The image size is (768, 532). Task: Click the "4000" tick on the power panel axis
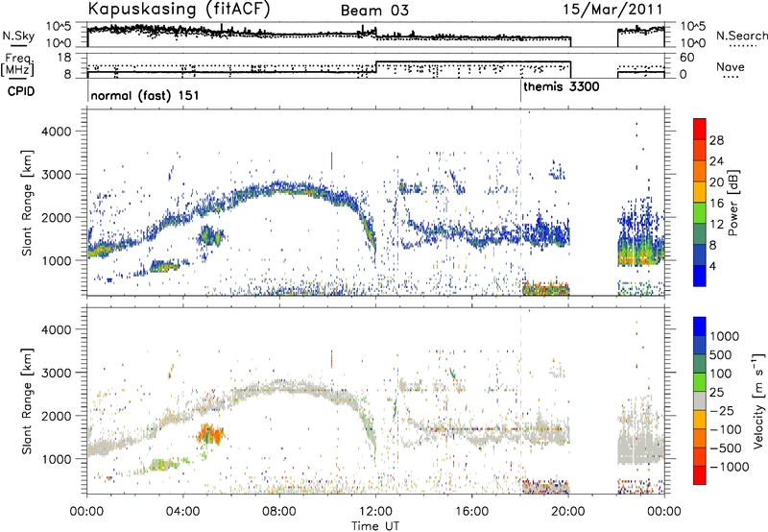[x=56, y=132]
